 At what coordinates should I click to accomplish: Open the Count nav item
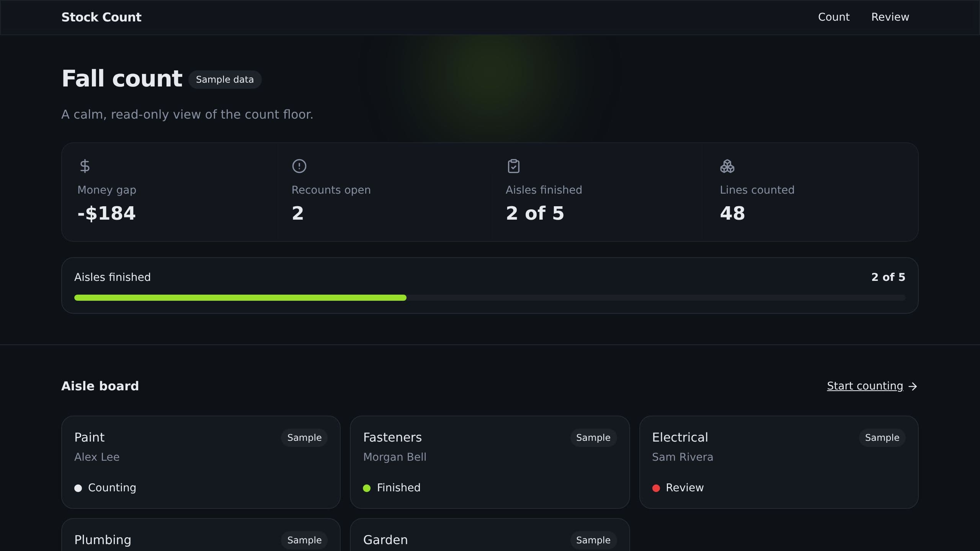click(833, 17)
